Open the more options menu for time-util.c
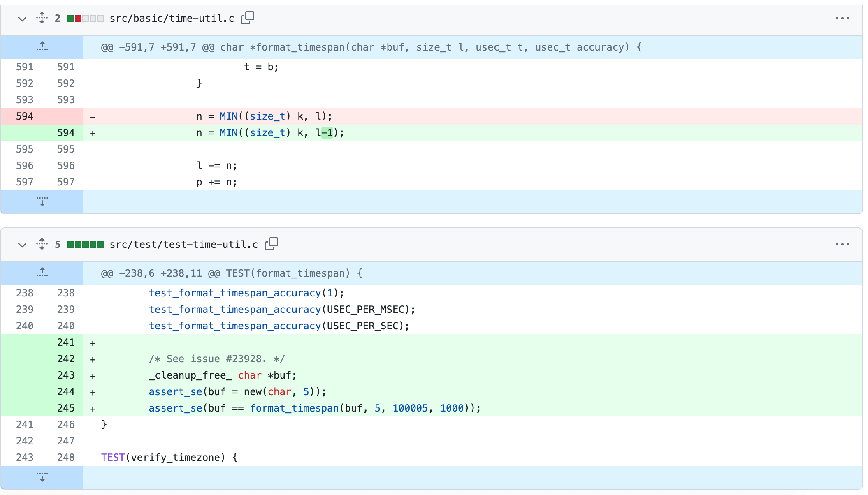 (842, 19)
